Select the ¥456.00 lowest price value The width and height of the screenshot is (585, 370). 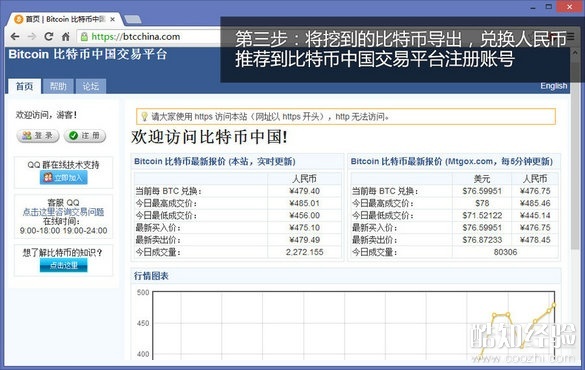click(x=304, y=216)
